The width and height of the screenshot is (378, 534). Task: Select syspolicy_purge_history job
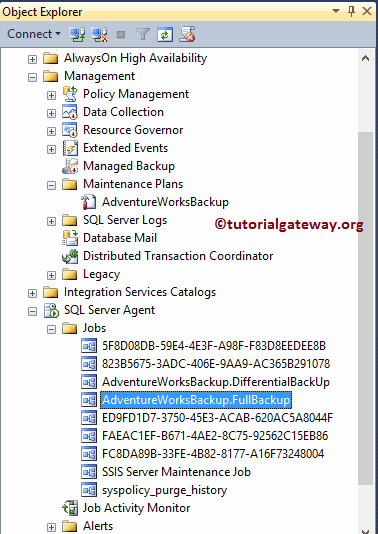[164, 490]
